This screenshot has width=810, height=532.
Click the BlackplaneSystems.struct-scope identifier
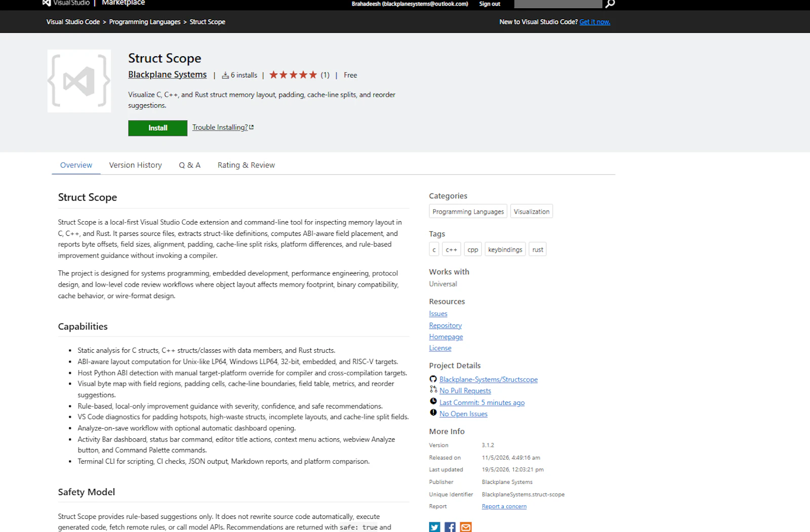523,495
